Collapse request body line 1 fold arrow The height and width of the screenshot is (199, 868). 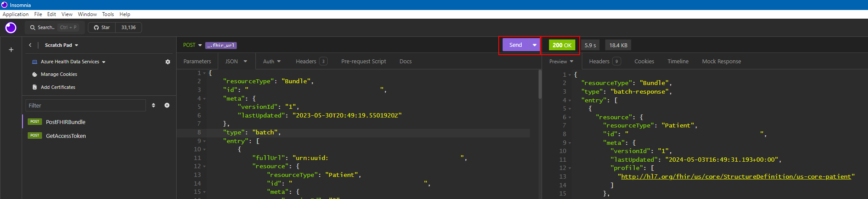(204, 73)
